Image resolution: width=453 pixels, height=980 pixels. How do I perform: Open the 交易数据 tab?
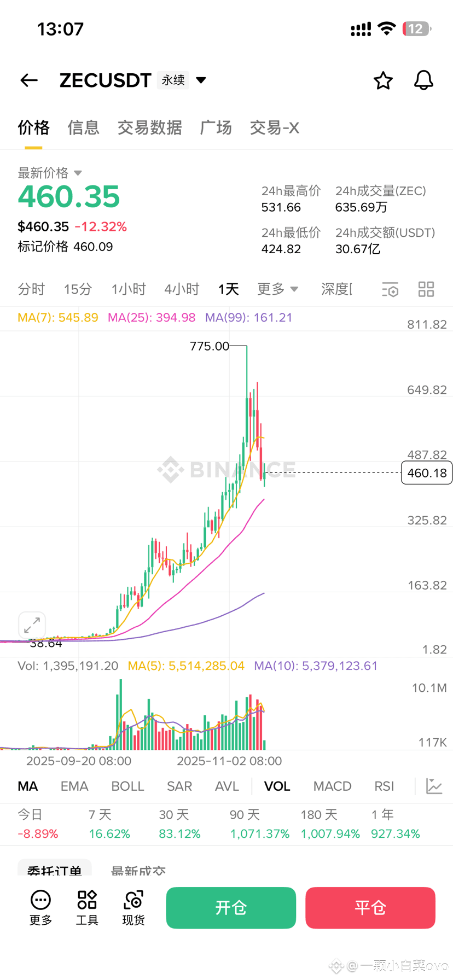(149, 127)
